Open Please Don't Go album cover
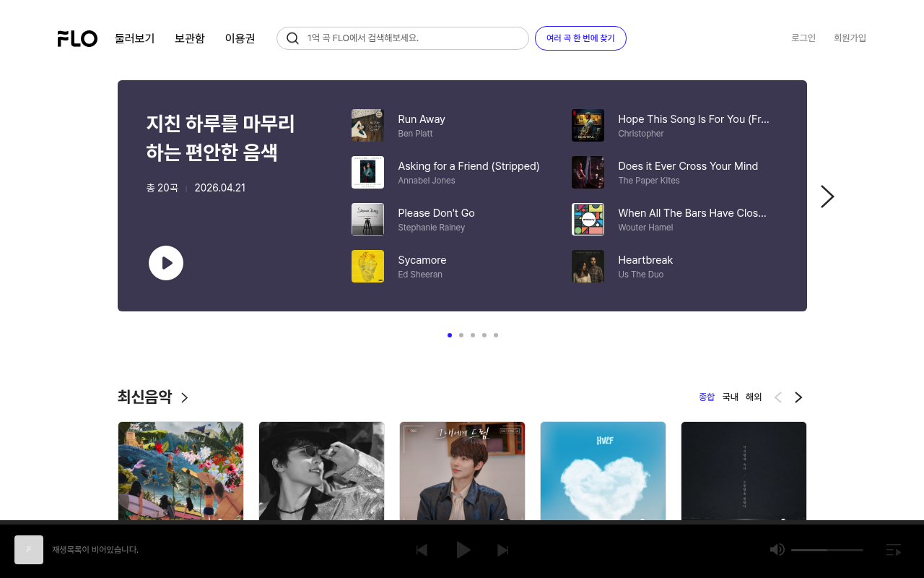The height and width of the screenshot is (578, 924). pos(367,219)
